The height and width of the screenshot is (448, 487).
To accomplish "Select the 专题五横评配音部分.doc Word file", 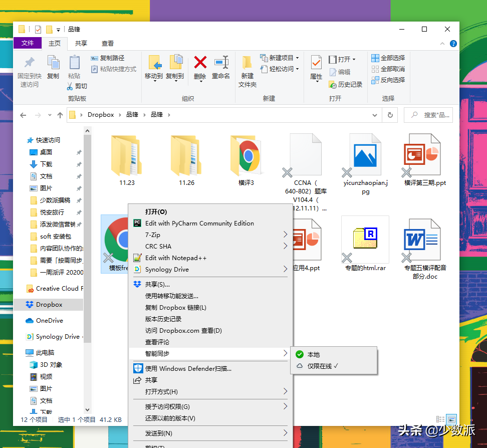I will [425, 249].
